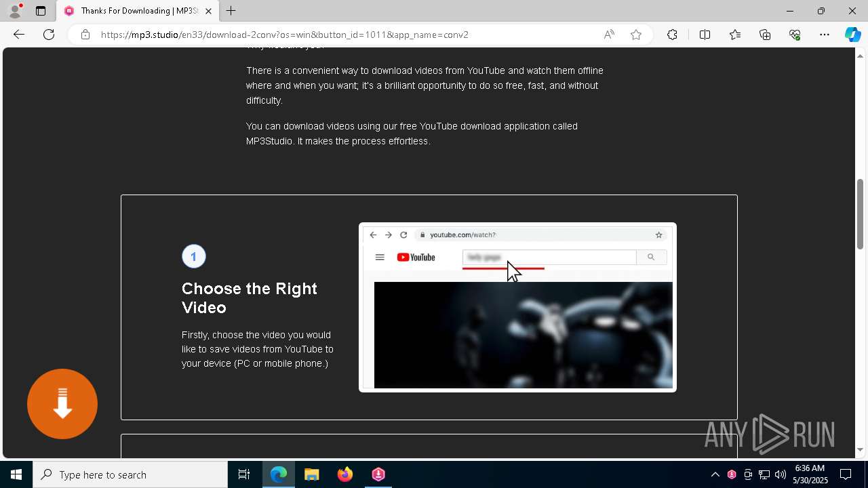
Task: Open Microsoft Edge from taskbar
Action: pos(279,474)
